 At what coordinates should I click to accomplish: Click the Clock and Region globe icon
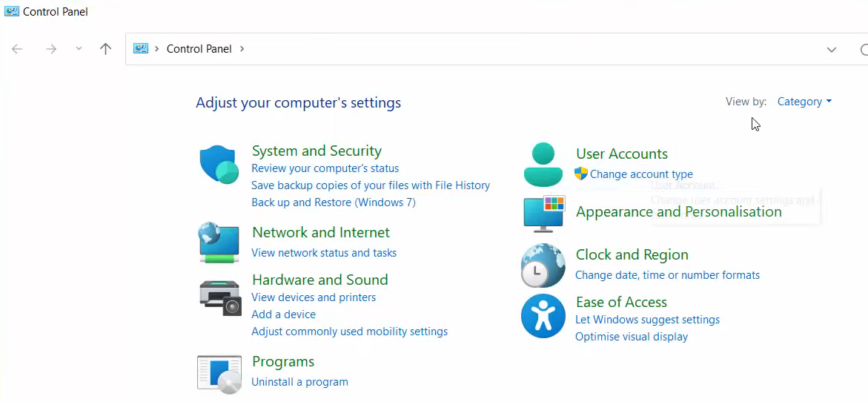point(543,266)
